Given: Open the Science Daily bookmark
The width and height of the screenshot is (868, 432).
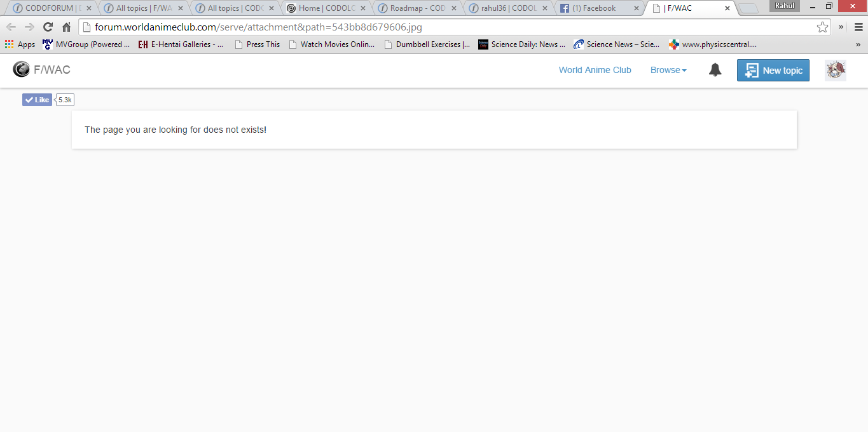Looking at the screenshot, I should 521,44.
